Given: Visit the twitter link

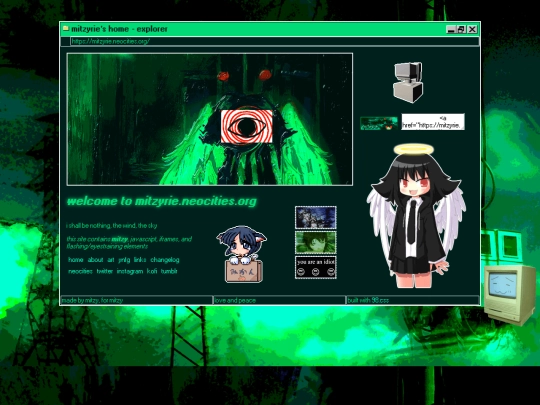Looking at the screenshot, I should [x=104, y=271].
